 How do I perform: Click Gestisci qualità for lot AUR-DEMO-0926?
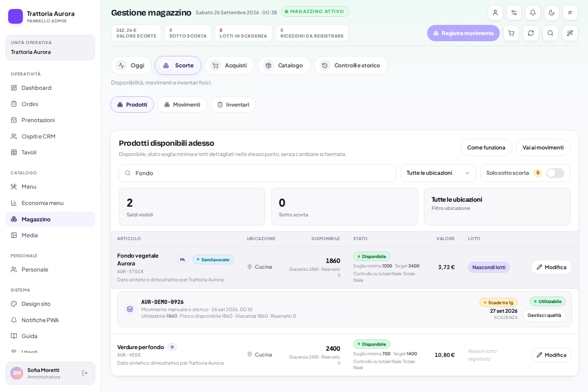(x=544, y=315)
